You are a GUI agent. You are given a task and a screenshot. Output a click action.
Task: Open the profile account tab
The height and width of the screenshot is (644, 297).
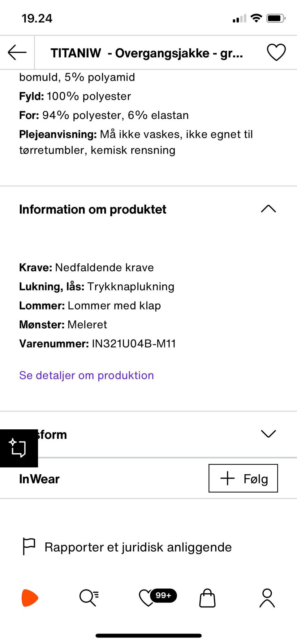click(x=267, y=598)
